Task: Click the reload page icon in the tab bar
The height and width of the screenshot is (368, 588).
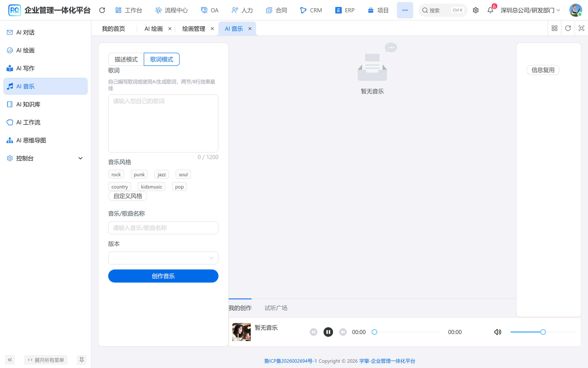Action: [x=568, y=28]
